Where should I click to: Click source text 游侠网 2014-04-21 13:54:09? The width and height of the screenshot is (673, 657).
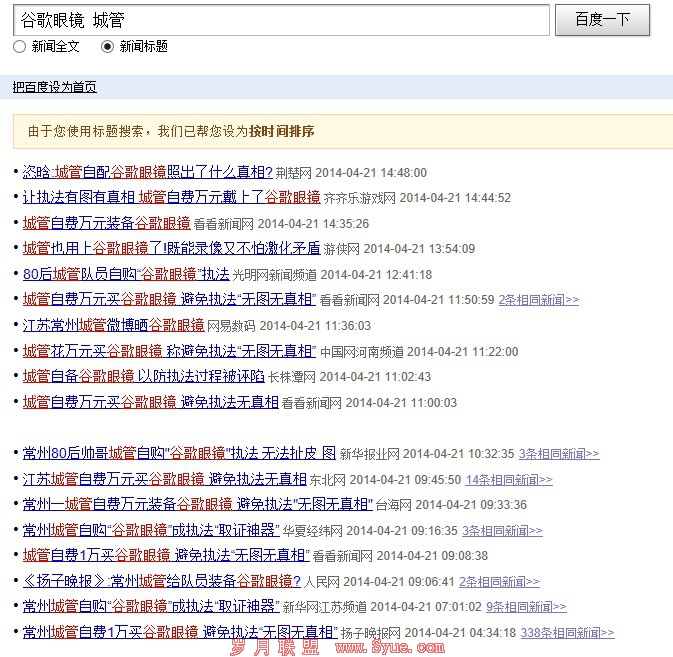click(399, 249)
